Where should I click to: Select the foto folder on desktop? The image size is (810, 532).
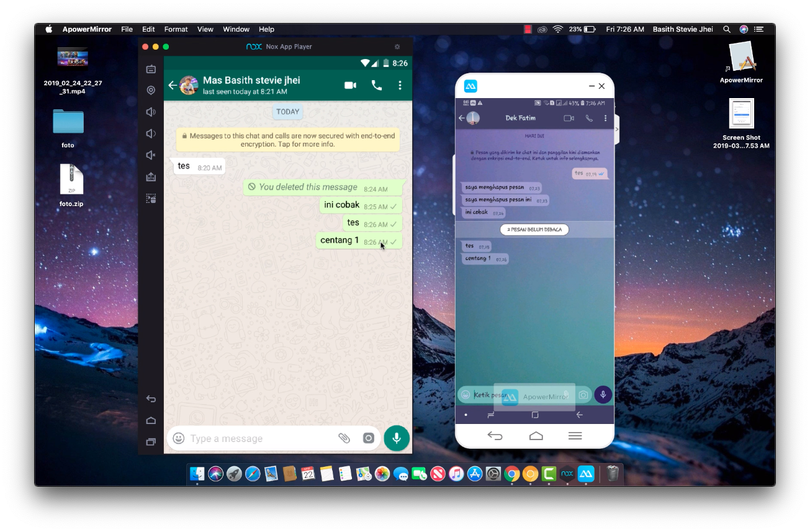[68, 122]
